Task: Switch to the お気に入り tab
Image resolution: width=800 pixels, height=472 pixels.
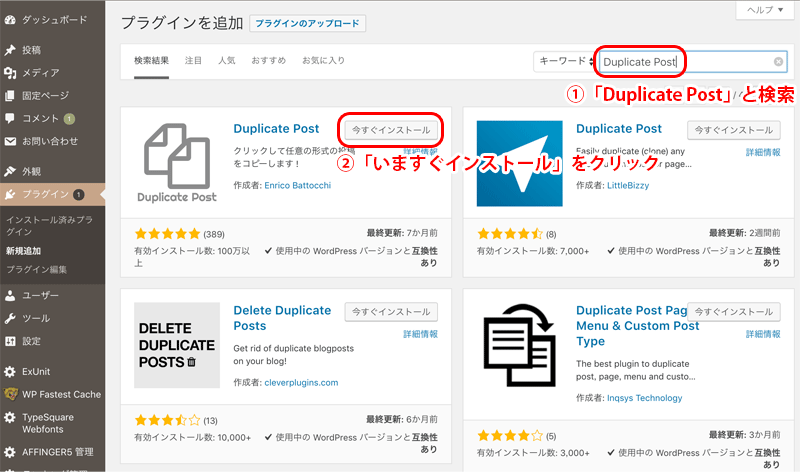Action: point(323,61)
